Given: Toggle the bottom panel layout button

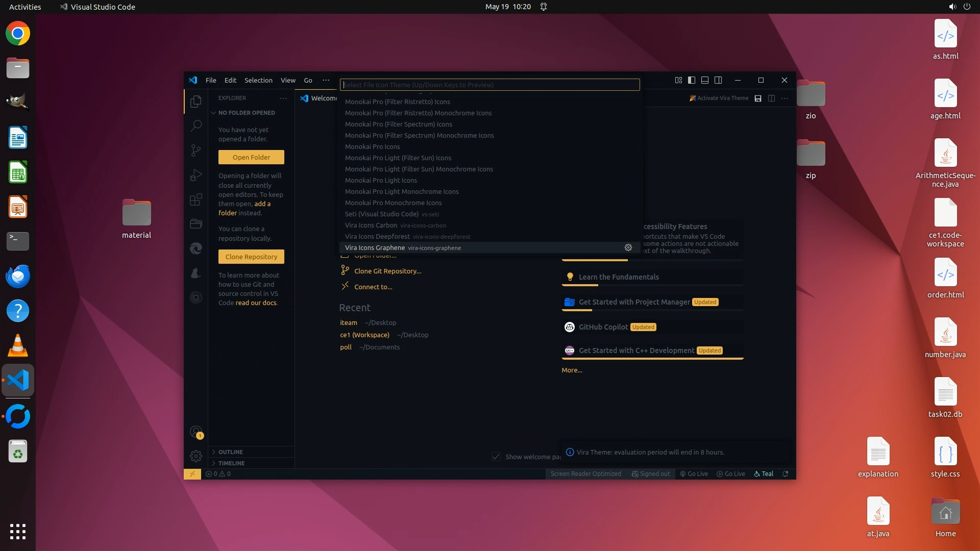Looking at the screenshot, I should click(705, 80).
